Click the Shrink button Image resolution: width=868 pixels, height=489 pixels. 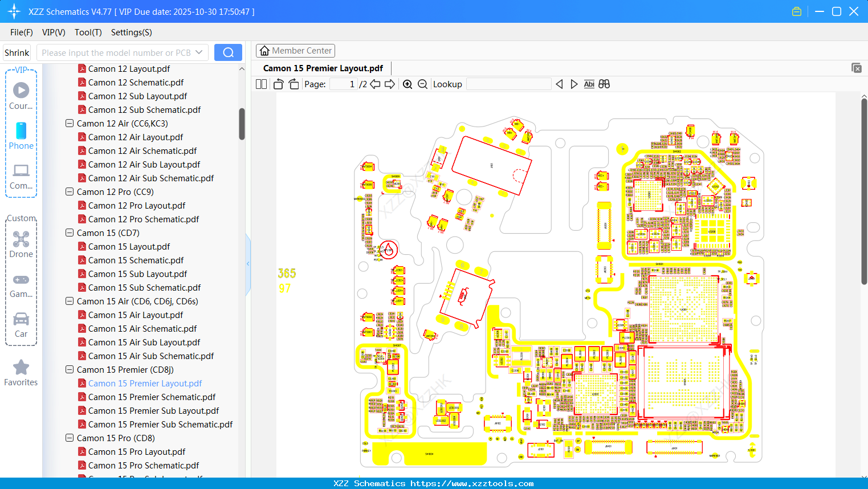click(x=17, y=52)
